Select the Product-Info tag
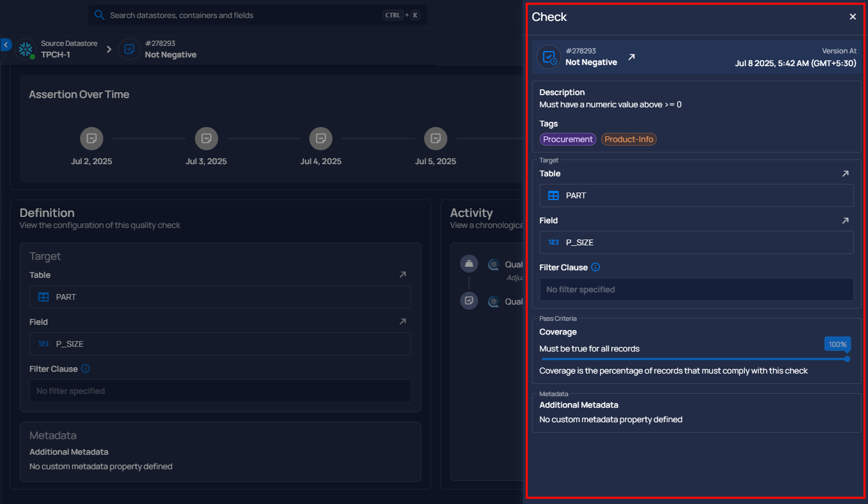The image size is (868, 504). [x=629, y=139]
